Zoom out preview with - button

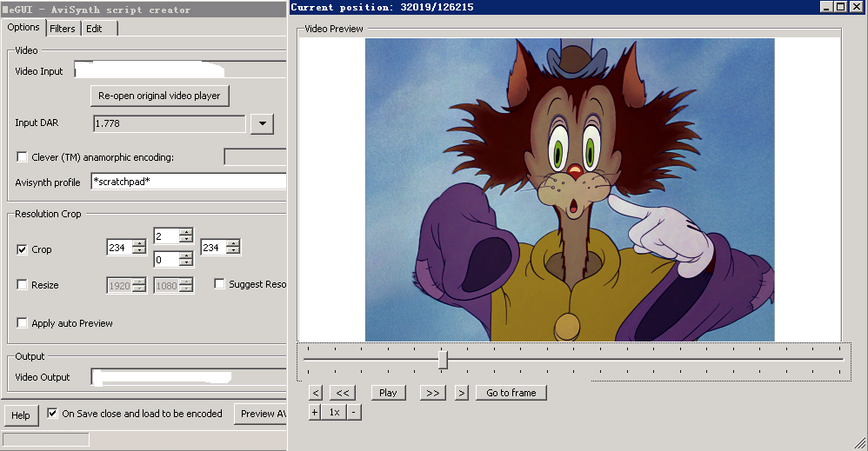(x=354, y=412)
